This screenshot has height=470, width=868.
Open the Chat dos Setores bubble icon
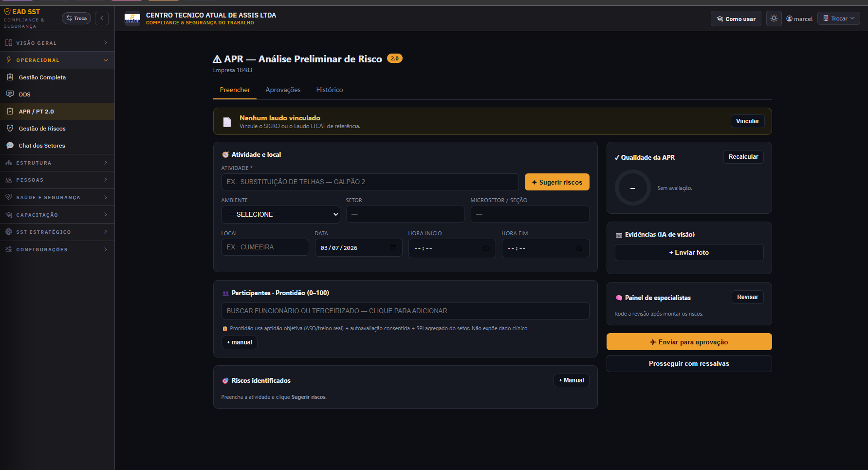10,145
